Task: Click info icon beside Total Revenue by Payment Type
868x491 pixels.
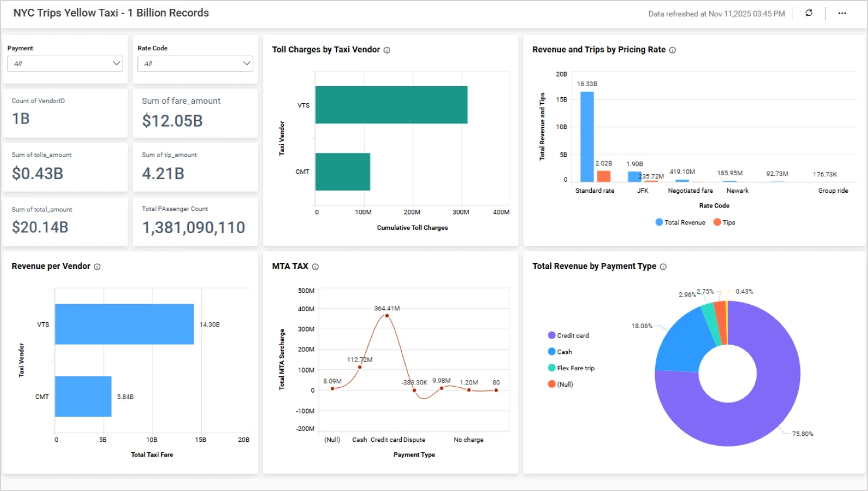Action: (663, 267)
